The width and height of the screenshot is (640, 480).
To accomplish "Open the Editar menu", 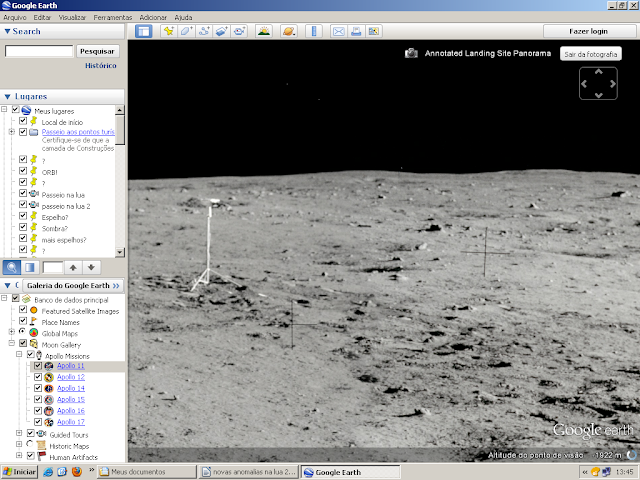I will tap(42, 18).
